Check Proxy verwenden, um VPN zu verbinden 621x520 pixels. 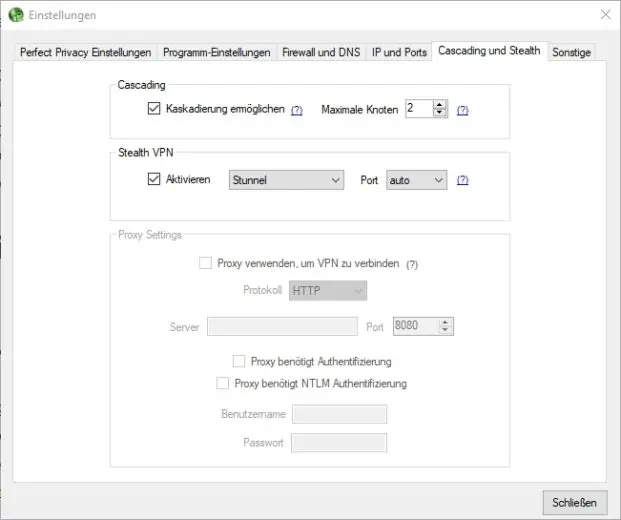pyautogui.click(x=205, y=263)
